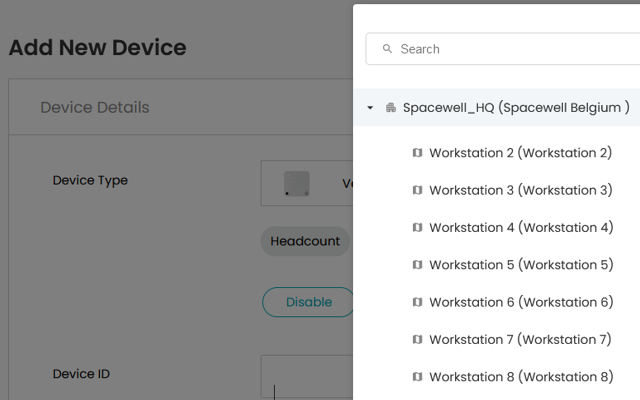
Task: Pick Workstation 5 (Workstation 5)
Action: 521,265
